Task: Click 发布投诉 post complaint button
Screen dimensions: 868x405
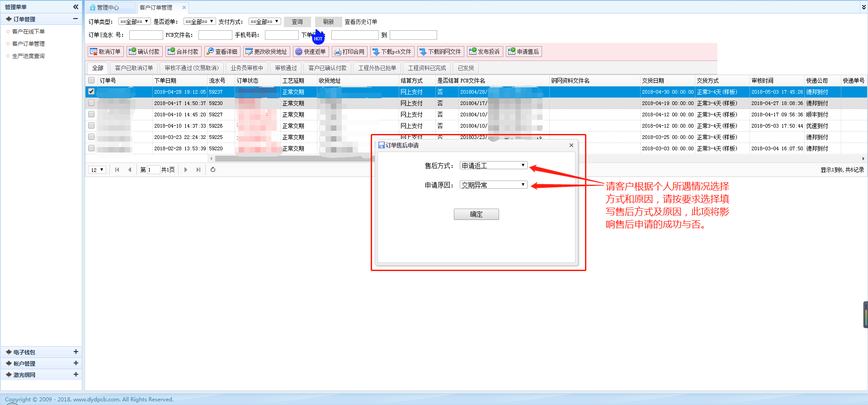Action: [485, 52]
